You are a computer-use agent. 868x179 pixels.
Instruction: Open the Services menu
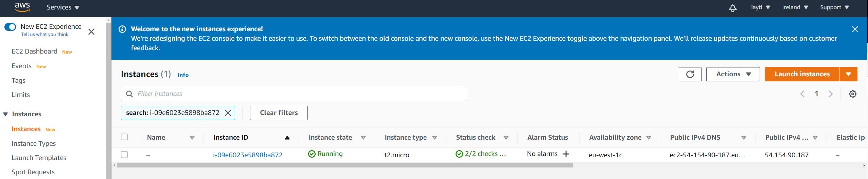pyautogui.click(x=63, y=7)
